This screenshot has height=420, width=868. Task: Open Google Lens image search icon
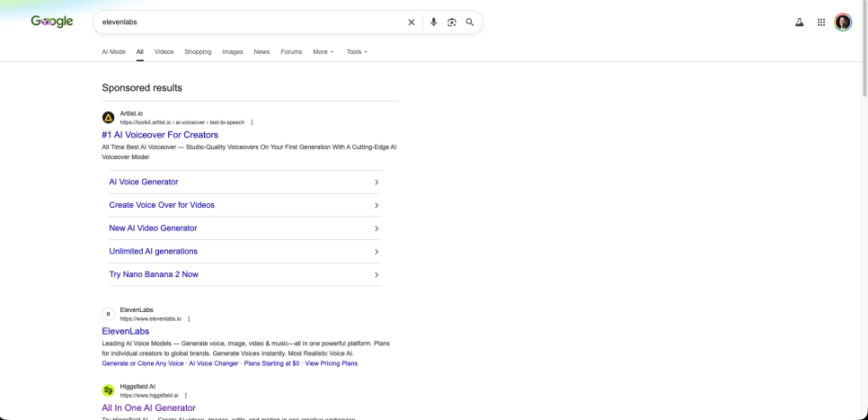(452, 22)
